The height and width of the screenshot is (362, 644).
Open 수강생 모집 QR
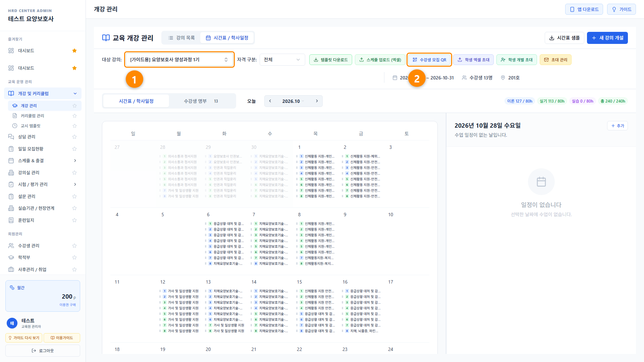click(429, 60)
